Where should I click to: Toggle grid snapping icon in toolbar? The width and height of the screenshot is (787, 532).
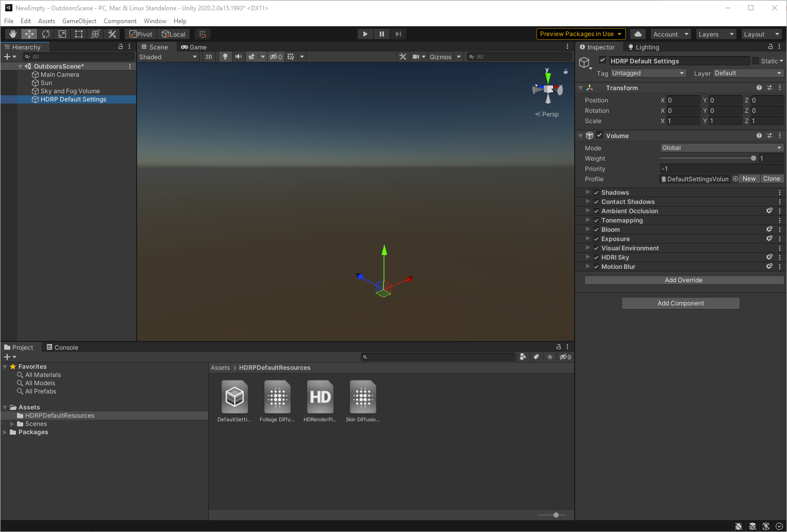click(203, 34)
